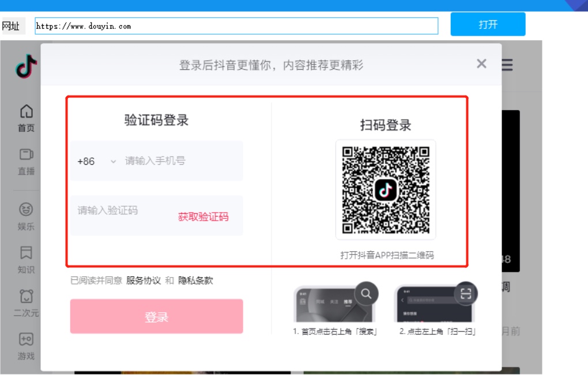
Task: Open the 二次元 anime sidebar item
Action: 27,303
